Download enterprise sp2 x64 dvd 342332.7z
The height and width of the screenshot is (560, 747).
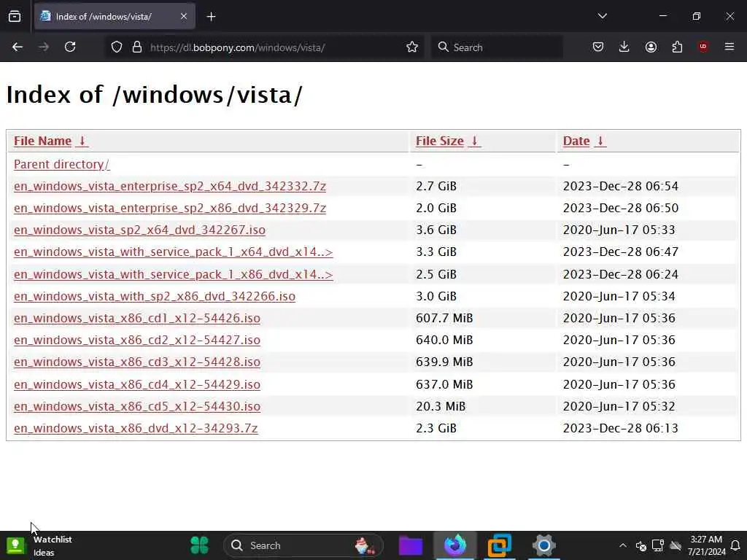[169, 186]
